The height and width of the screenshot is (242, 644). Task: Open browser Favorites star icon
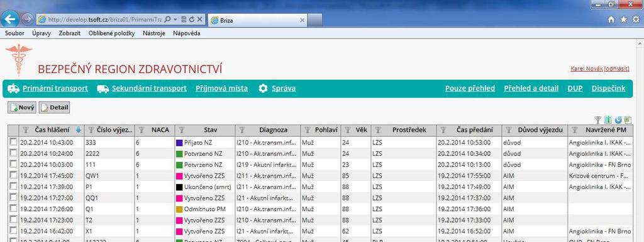tap(624, 20)
